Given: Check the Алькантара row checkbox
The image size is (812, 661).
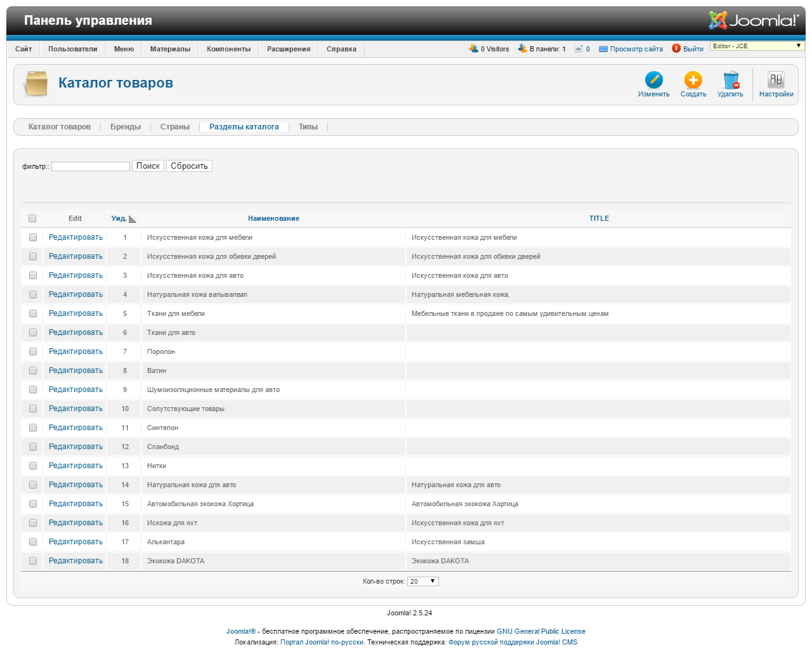Looking at the screenshot, I should tap(33, 542).
